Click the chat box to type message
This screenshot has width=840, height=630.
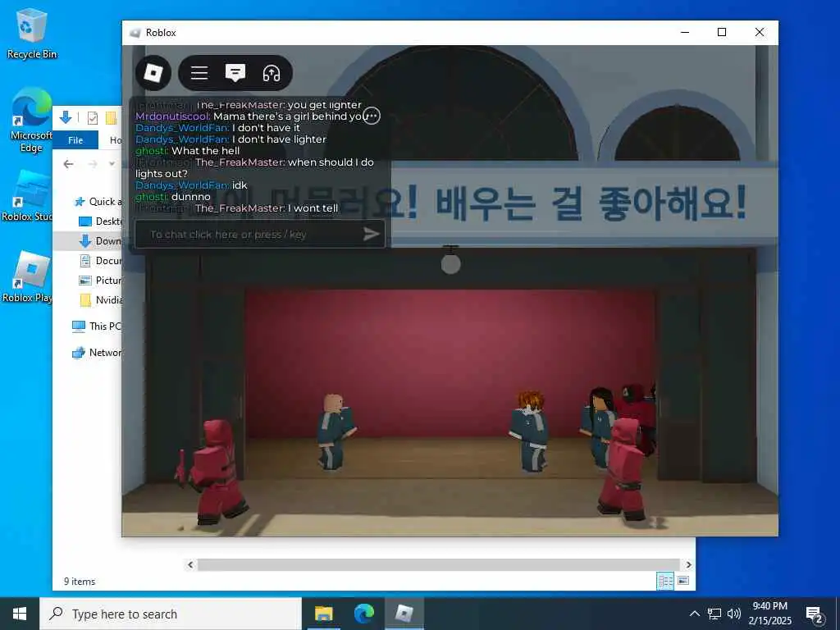click(260, 234)
